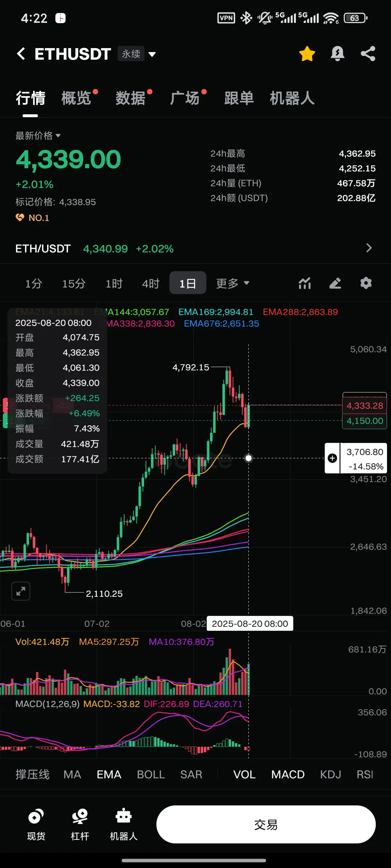This screenshot has width=391, height=868.
Task: Toggle the MA indicator
Action: point(72,774)
